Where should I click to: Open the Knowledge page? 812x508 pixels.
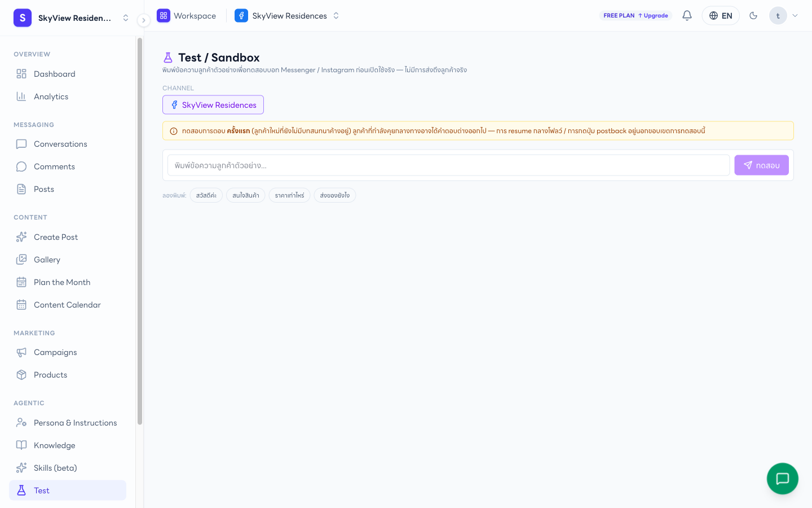pos(68,445)
